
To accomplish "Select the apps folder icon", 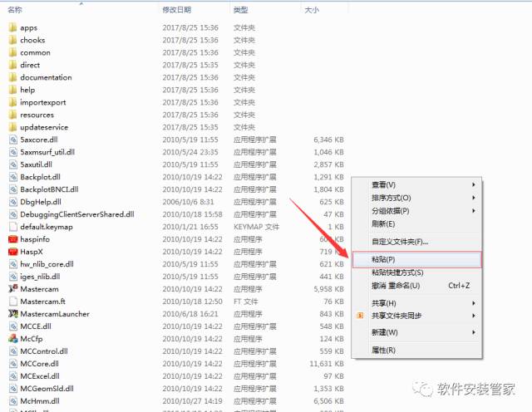I will click(12, 27).
